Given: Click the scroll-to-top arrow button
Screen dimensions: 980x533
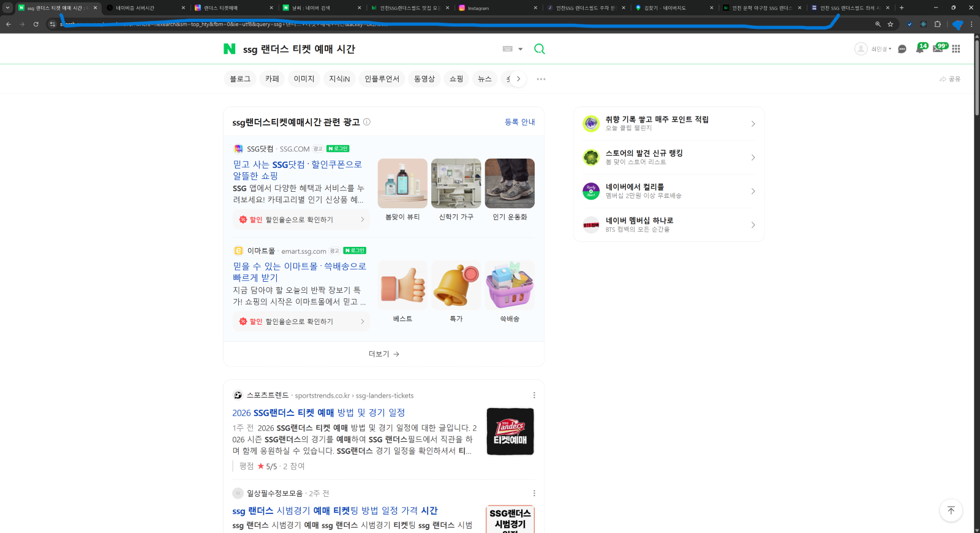Looking at the screenshot, I should click(951, 510).
